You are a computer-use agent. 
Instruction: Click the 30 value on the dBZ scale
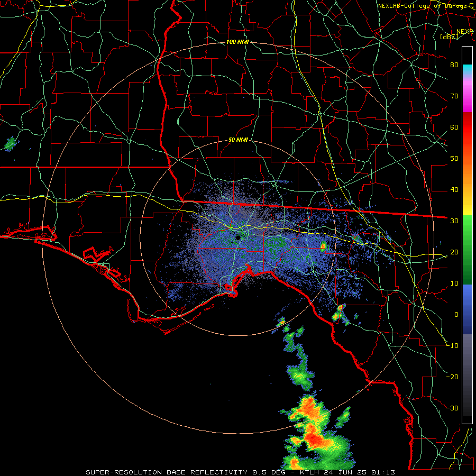454,221
